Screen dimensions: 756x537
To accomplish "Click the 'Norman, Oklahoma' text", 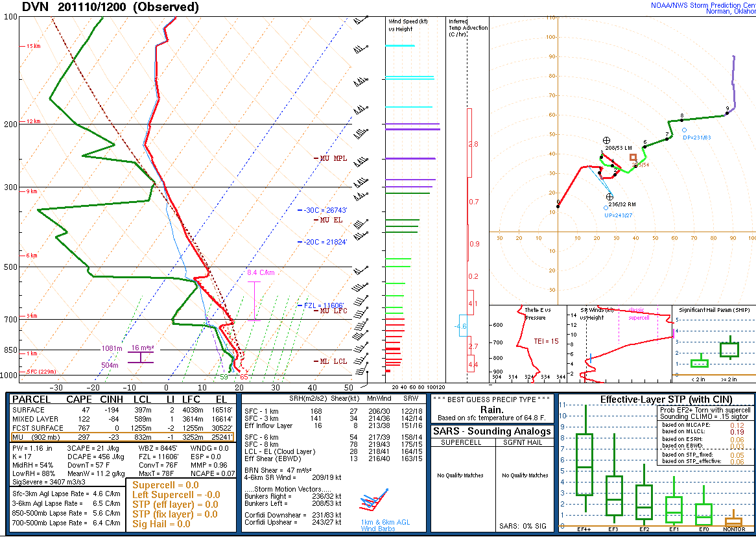I will click(731, 12).
